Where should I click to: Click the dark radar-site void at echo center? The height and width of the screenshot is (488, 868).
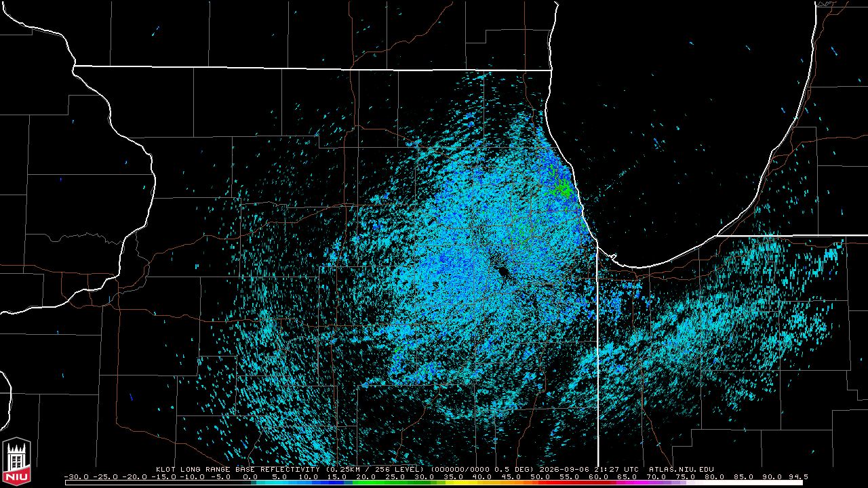pos(503,271)
